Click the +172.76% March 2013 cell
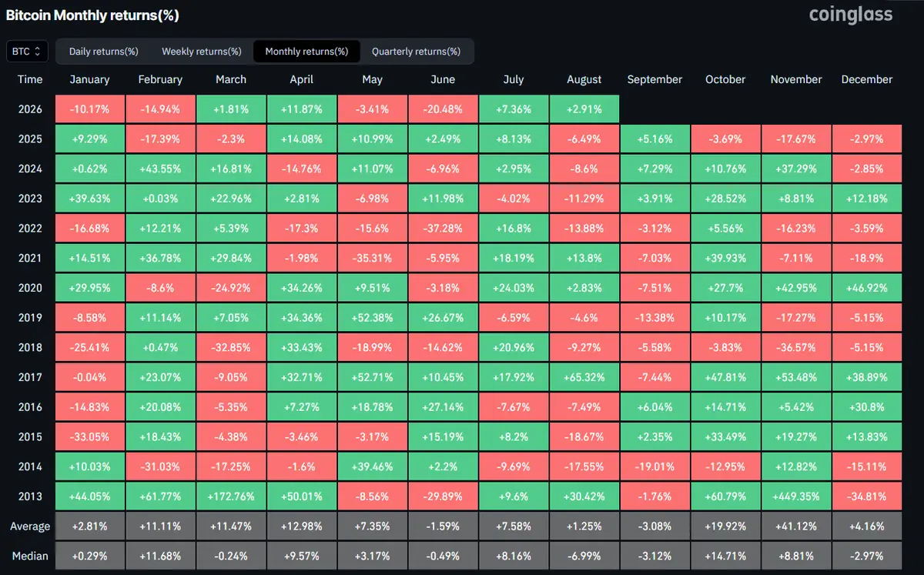The height and width of the screenshot is (575, 924). click(231, 496)
